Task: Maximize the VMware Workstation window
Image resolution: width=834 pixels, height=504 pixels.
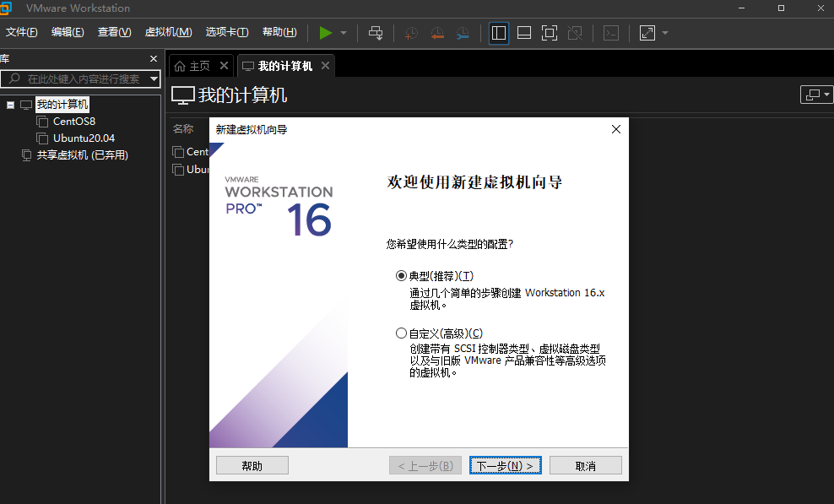Action: (x=781, y=8)
